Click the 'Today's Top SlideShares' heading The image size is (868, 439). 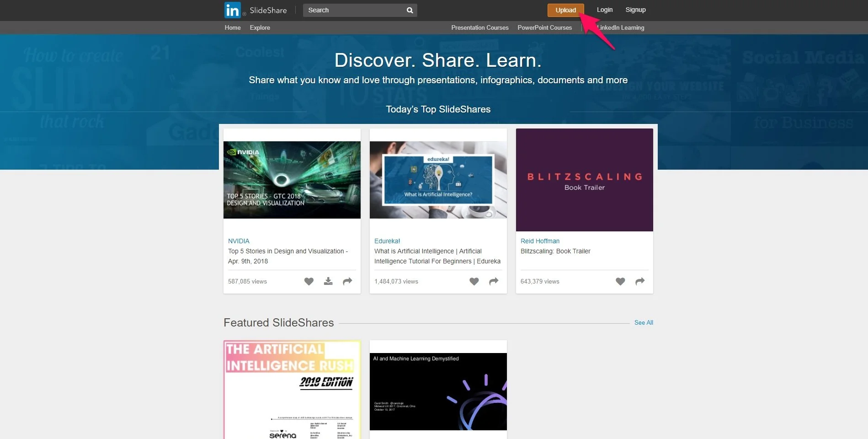(438, 109)
